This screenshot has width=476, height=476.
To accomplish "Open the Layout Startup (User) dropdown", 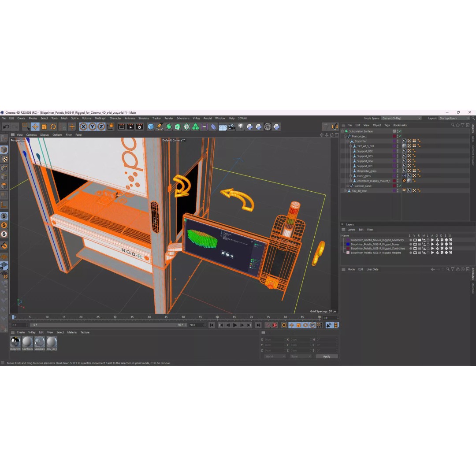I will 454,119.
